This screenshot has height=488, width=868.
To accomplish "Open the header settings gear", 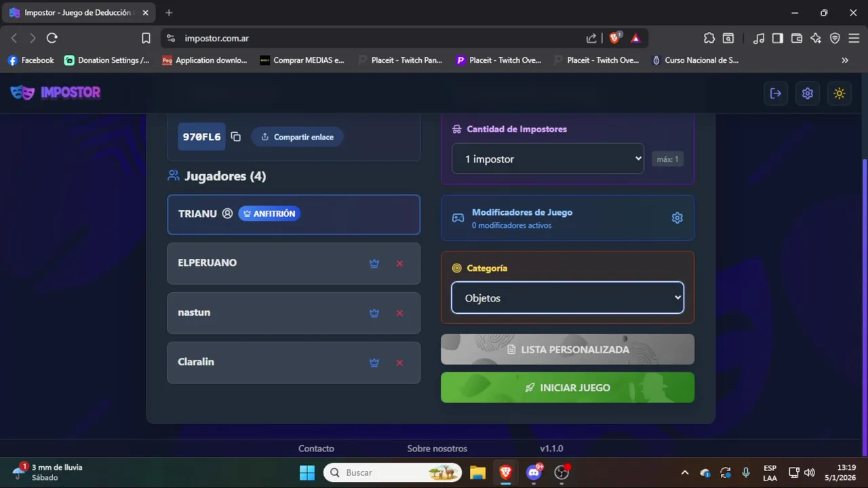I will pyautogui.click(x=808, y=94).
